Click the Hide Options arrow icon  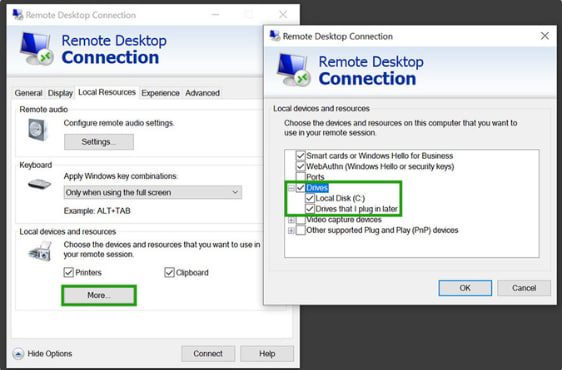[18, 354]
